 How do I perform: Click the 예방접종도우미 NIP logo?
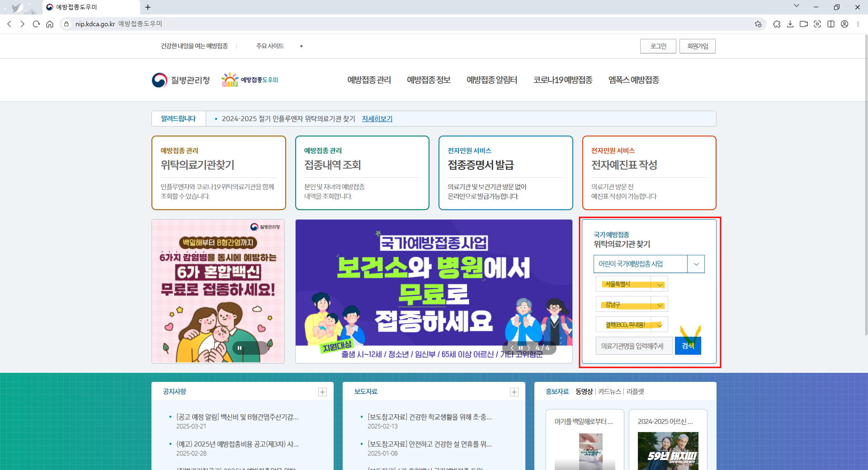[250, 80]
